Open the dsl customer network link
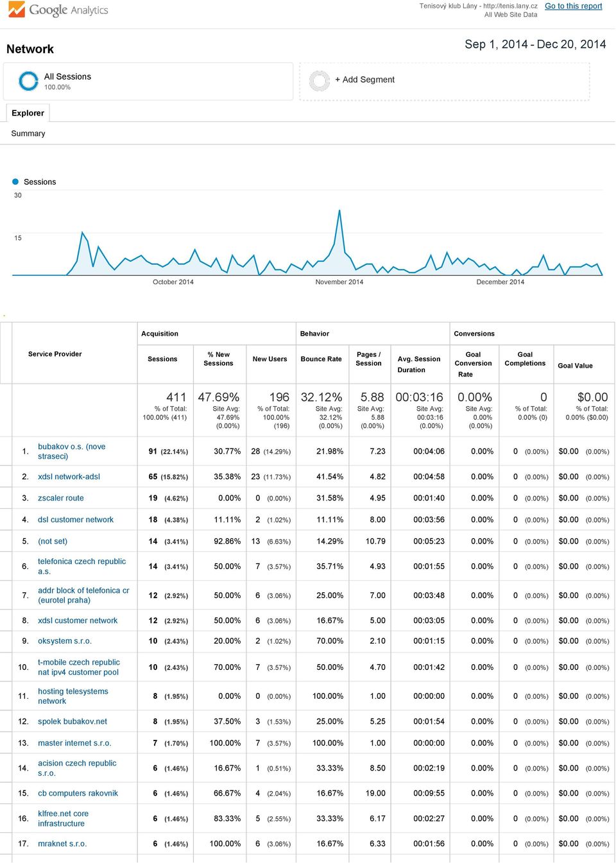This screenshot has width=616, height=863. point(76,520)
